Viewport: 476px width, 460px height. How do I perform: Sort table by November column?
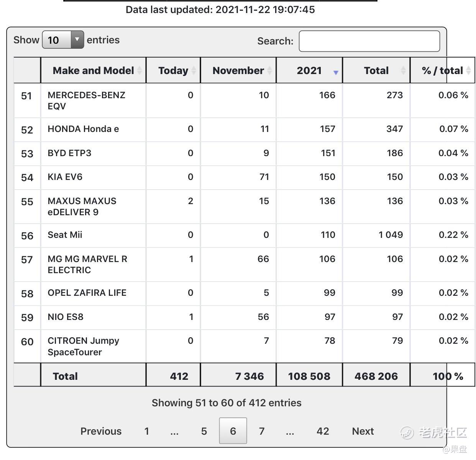tap(238, 70)
